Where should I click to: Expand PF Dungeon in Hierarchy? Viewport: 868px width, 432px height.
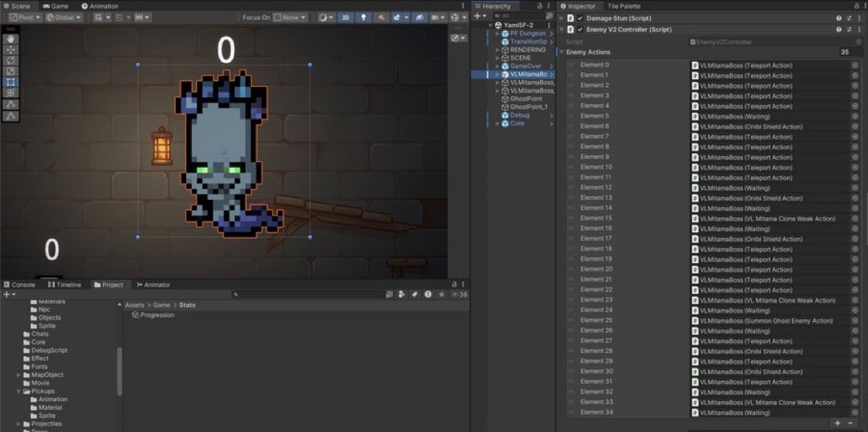click(497, 34)
